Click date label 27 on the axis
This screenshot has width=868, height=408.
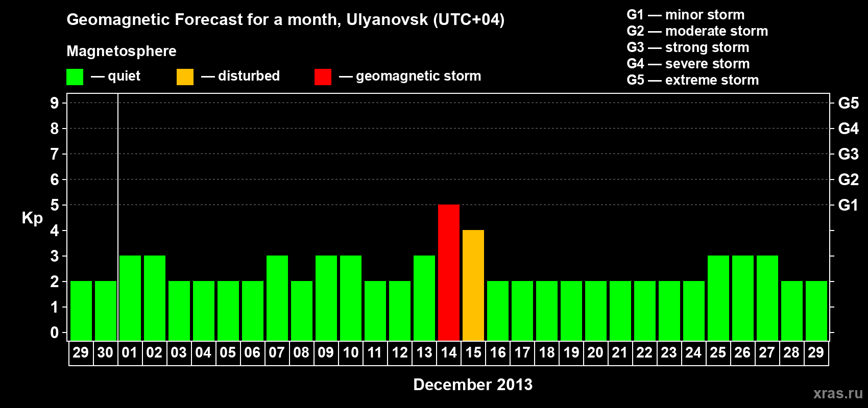click(767, 352)
